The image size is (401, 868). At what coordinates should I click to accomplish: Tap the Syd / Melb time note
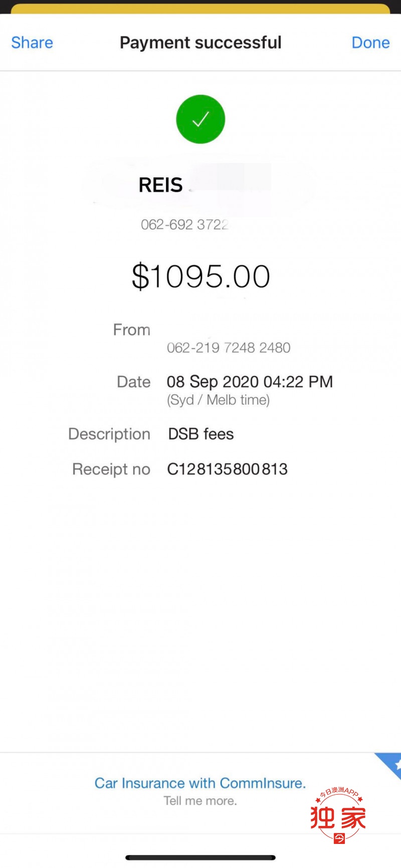219,400
